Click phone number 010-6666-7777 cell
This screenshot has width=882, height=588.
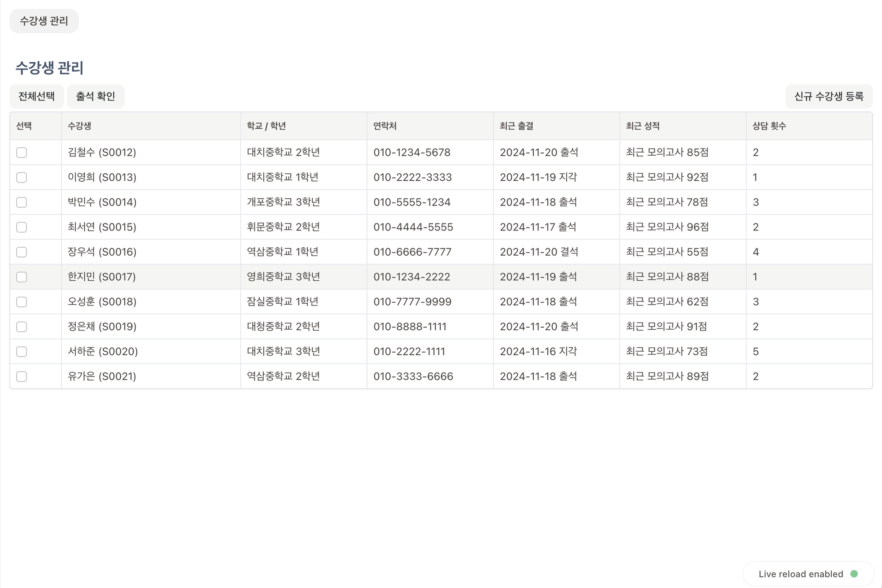412,252
